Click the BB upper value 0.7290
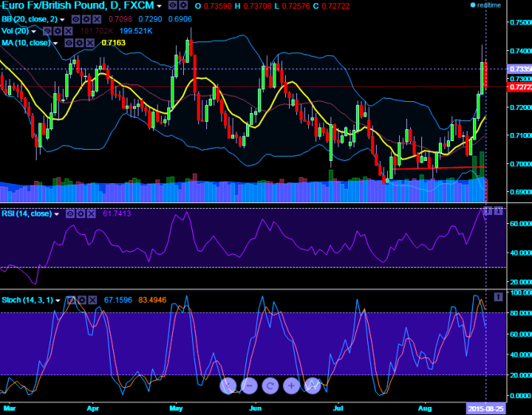Image resolution: width=532 pixels, height=415 pixels. (151, 19)
